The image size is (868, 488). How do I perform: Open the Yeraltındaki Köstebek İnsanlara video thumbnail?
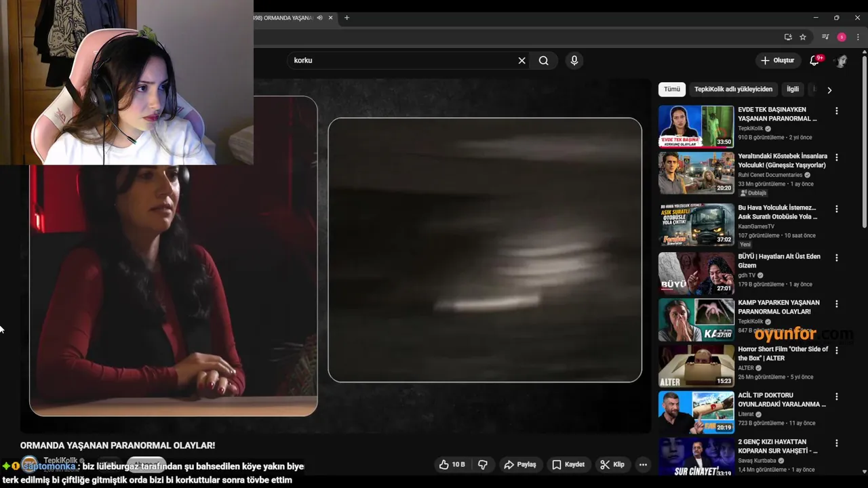click(696, 173)
